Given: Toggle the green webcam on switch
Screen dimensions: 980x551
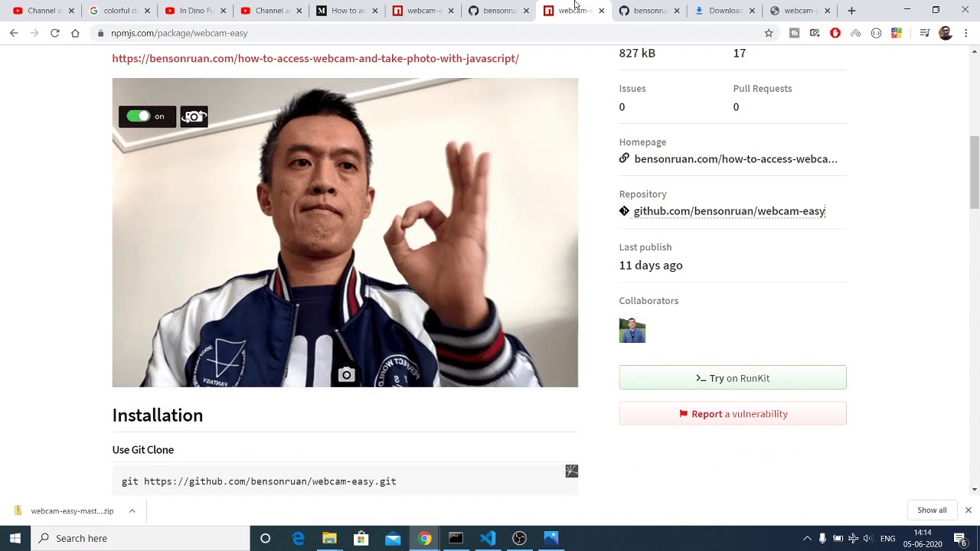Looking at the screenshot, I should pos(139,116).
